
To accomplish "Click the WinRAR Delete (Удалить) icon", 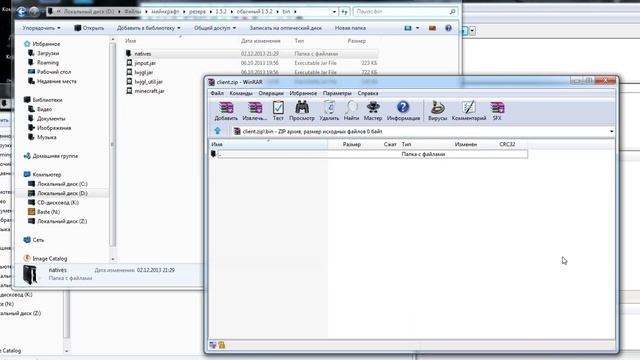I will [x=329, y=111].
